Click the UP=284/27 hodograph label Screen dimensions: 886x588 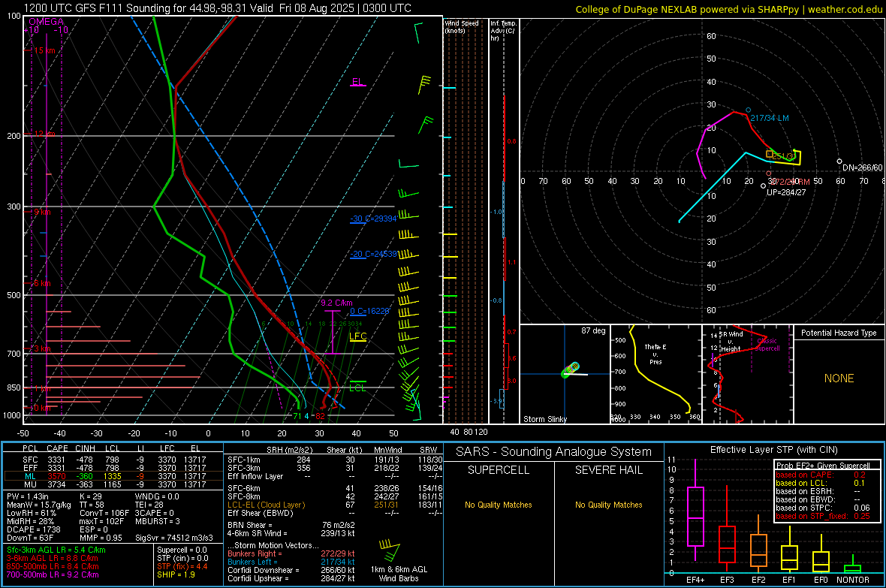coord(786,192)
